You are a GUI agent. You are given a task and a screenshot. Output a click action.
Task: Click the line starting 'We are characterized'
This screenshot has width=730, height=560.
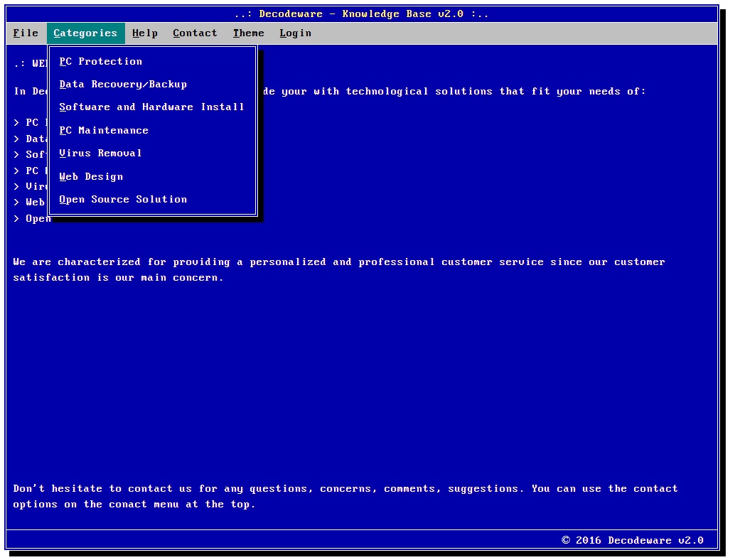(x=339, y=262)
